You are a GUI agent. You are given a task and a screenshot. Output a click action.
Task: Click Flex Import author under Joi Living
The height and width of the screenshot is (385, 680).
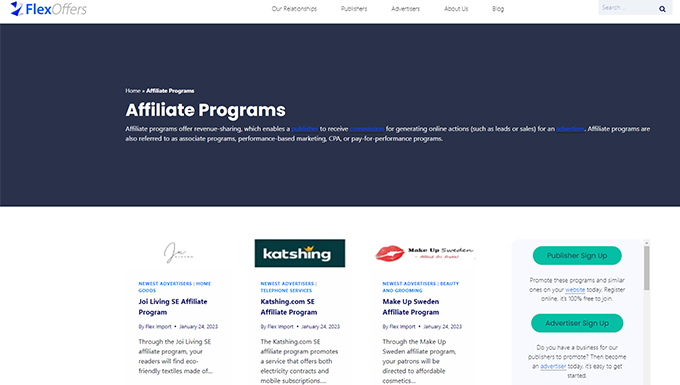[x=158, y=326]
